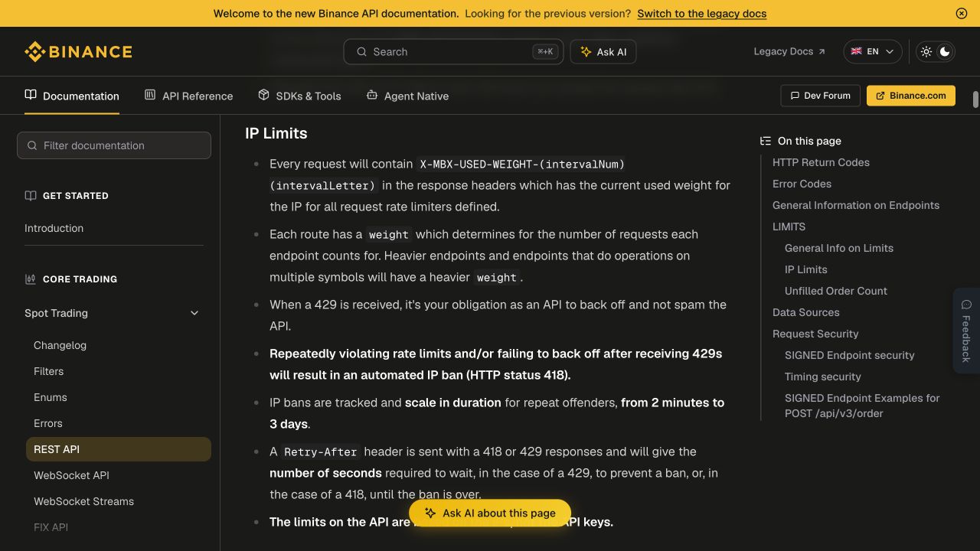Click the UK flag icon
The image size is (980, 551).
coord(856,51)
